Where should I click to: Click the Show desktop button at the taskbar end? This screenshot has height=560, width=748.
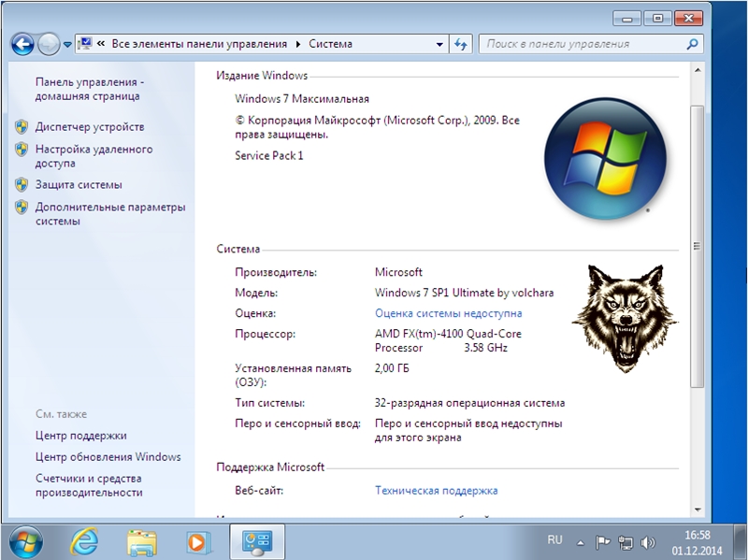point(741,542)
